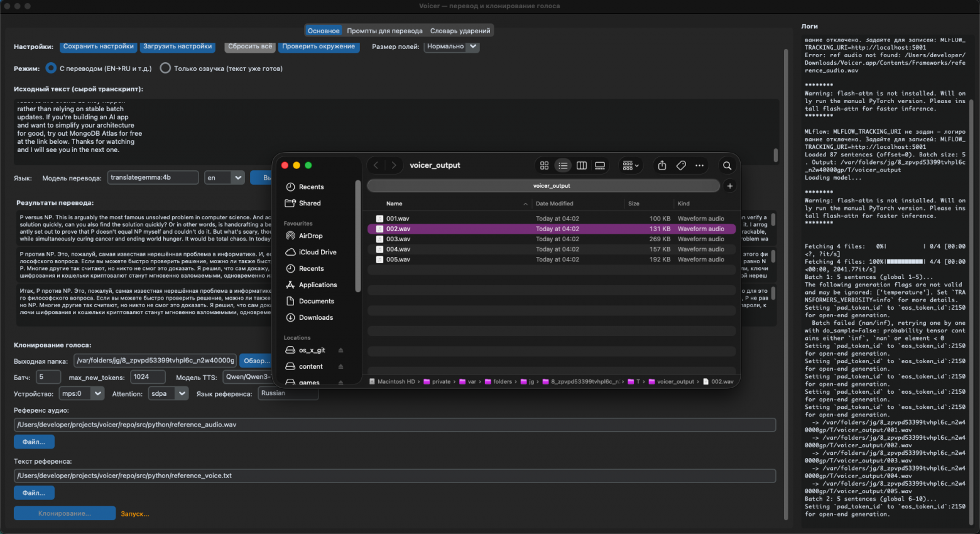The image size is (980, 534).
Task: Open the Finder group-by options dropdown
Action: pos(630,165)
